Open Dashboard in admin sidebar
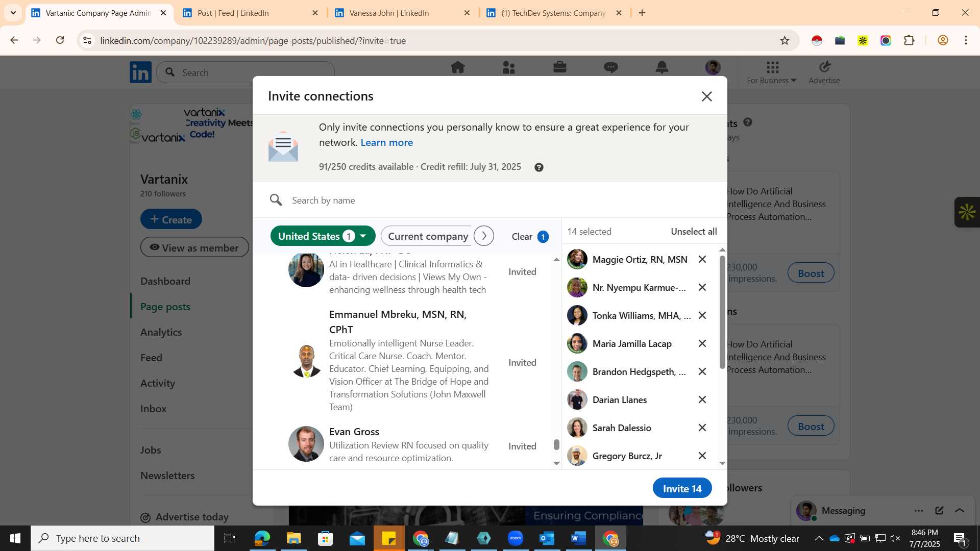This screenshot has width=980, height=551. coord(165,281)
